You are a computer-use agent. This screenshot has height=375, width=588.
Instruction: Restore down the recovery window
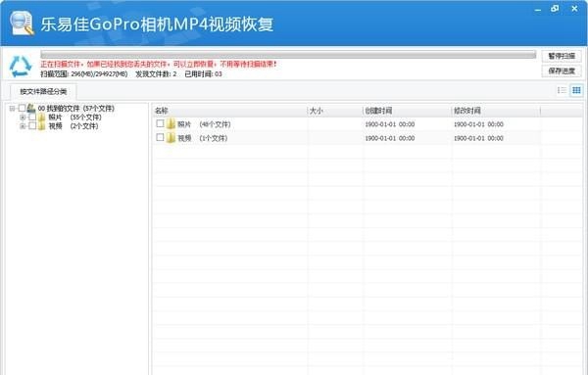555,9
